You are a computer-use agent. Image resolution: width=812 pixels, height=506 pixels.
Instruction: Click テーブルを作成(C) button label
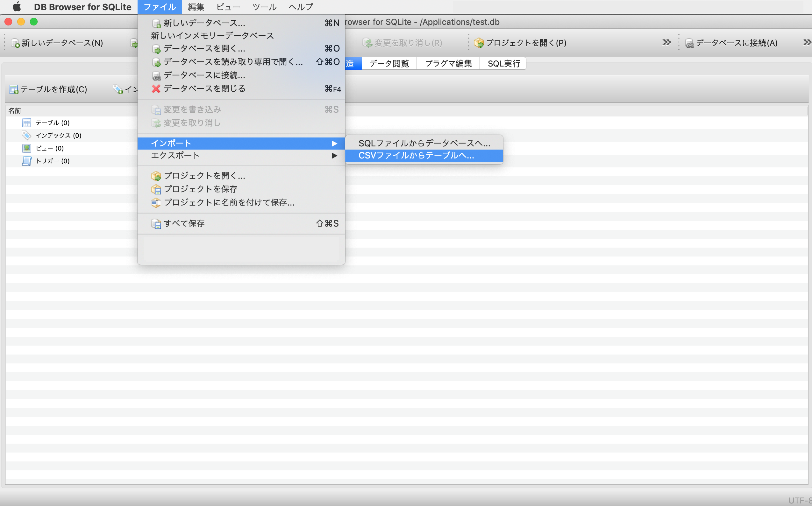[x=54, y=89]
